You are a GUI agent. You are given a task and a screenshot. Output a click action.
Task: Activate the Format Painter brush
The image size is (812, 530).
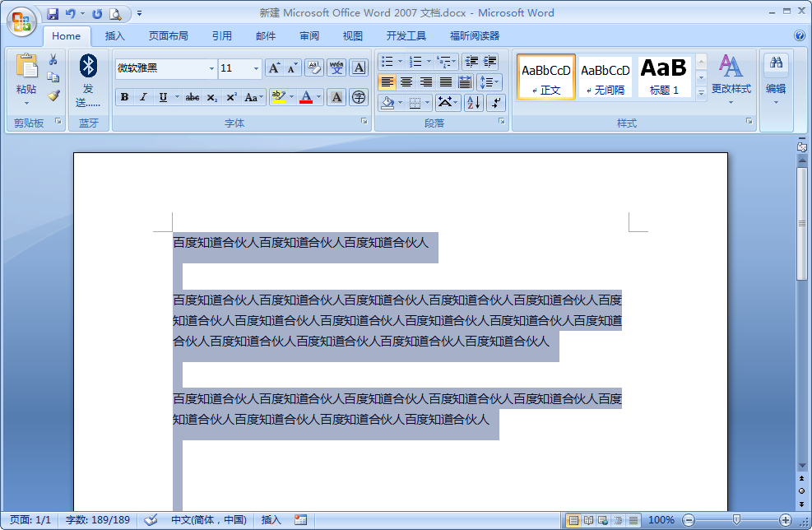point(53,95)
